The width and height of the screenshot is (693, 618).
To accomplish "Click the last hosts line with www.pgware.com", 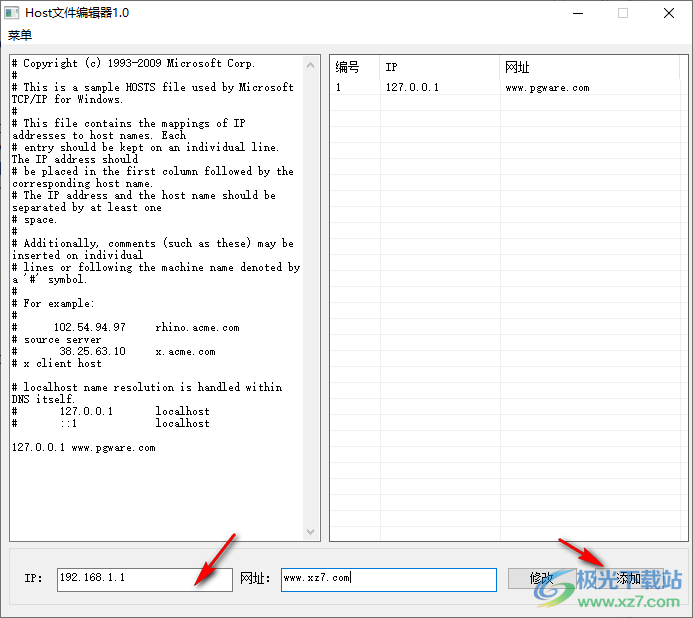I will tap(84, 447).
